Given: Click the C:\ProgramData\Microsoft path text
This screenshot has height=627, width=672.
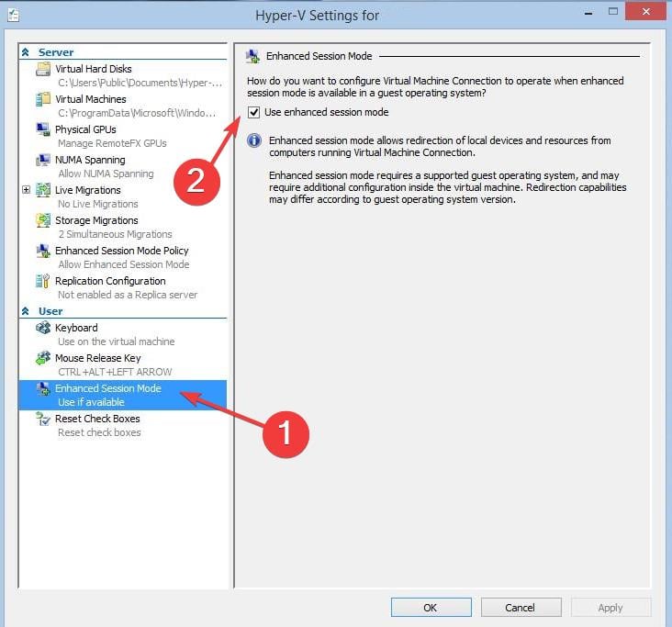Looking at the screenshot, I should (137, 113).
